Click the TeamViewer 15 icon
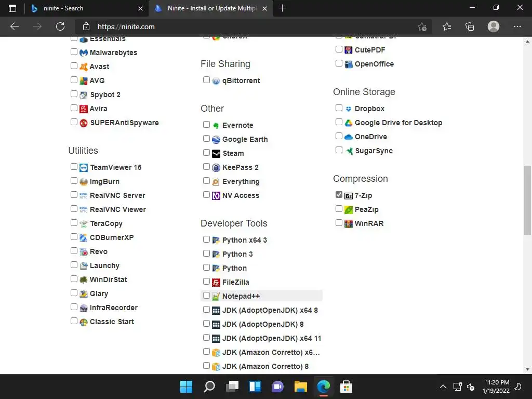The height and width of the screenshot is (399, 532). pyautogui.click(x=84, y=168)
